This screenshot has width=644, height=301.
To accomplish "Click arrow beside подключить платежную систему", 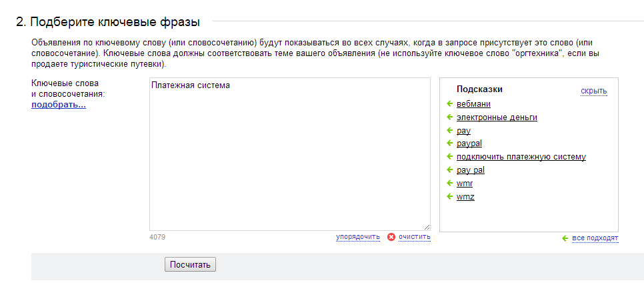I will (x=450, y=157).
